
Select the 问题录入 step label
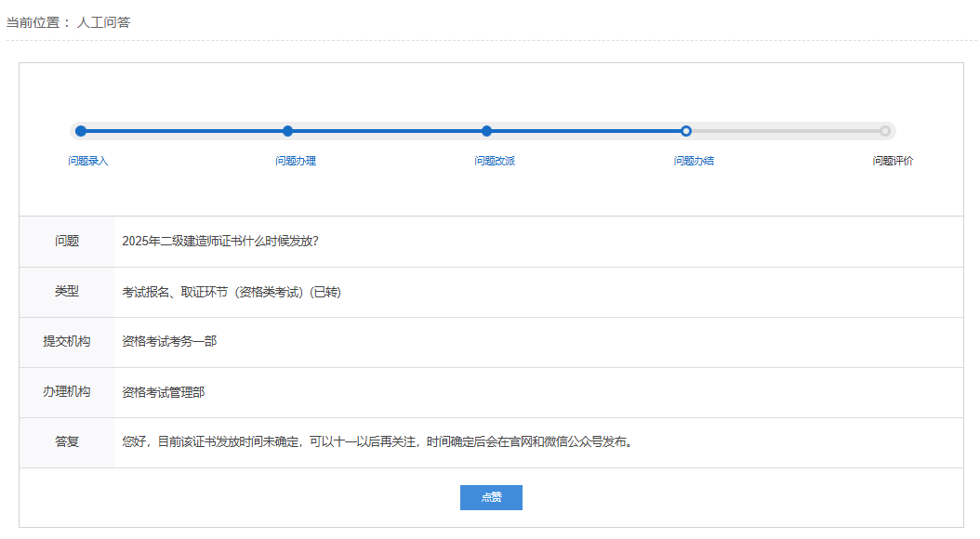click(x=88, y=161)
